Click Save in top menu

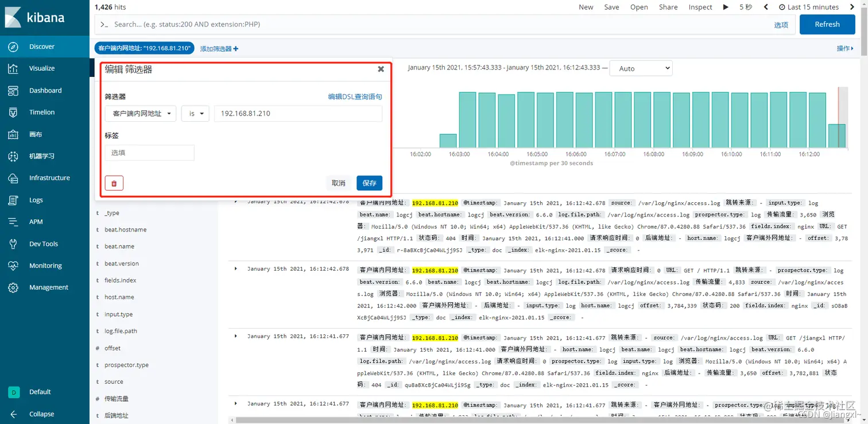point(611,7)
